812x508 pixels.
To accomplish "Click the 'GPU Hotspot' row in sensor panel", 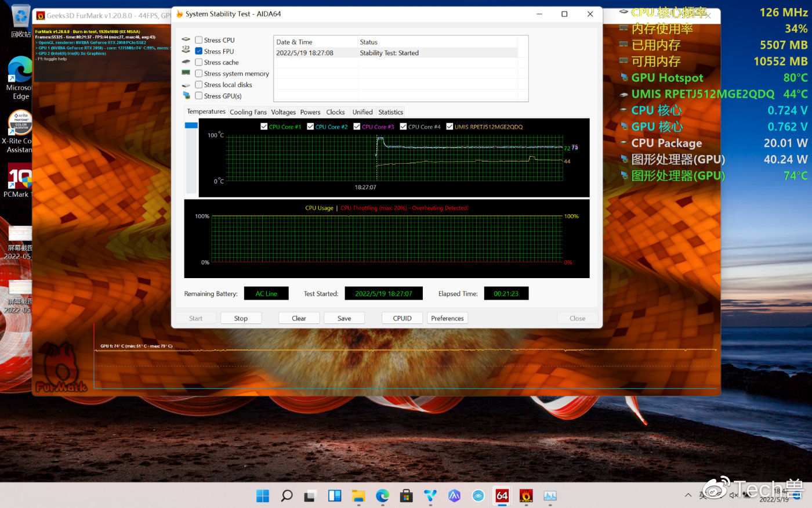I will pyautogui.click(x=713, y=78).
